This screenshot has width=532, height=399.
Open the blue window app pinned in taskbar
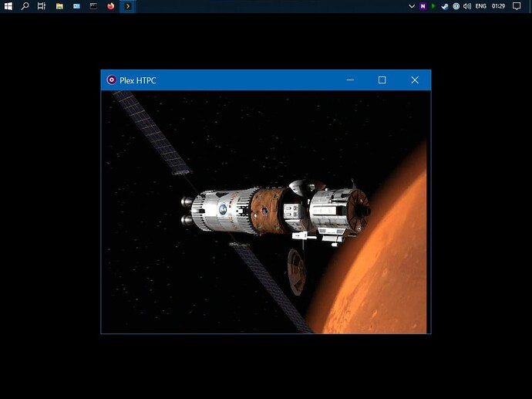coord(76,6)
